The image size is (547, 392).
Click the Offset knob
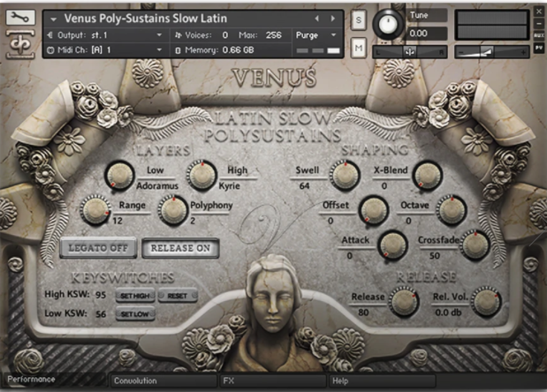pyautogui.click(x=374, y=210)
